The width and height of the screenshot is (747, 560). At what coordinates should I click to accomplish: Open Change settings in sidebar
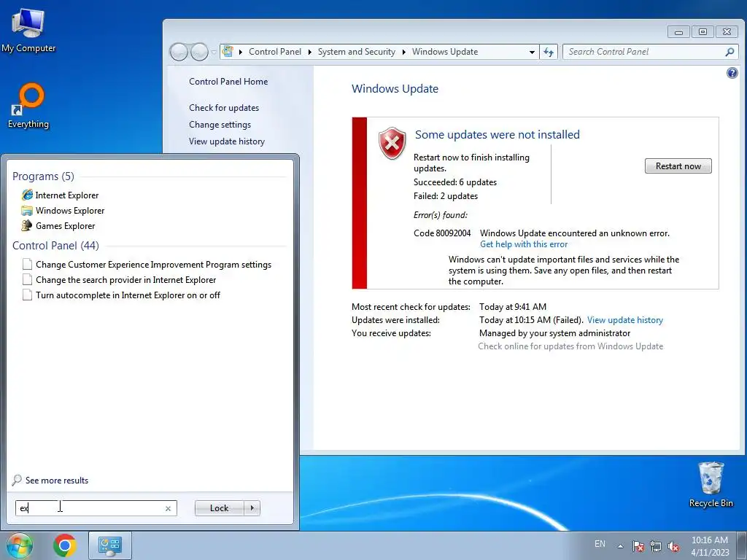point(220,124)
